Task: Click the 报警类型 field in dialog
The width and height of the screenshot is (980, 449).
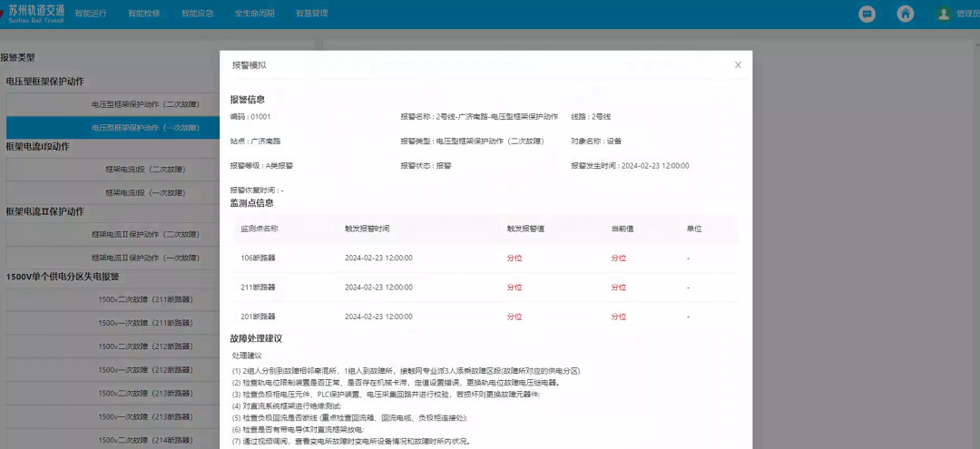Action: (472, 142)
